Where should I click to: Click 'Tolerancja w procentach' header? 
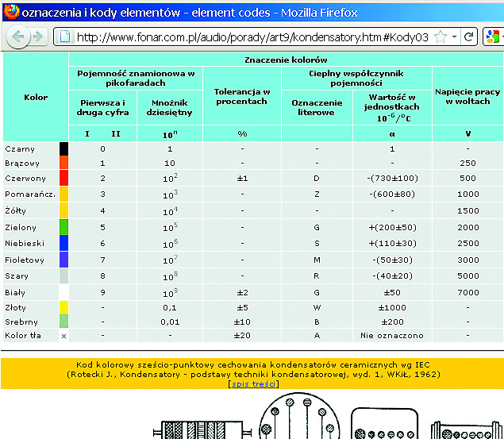click(x=242, y=96)
